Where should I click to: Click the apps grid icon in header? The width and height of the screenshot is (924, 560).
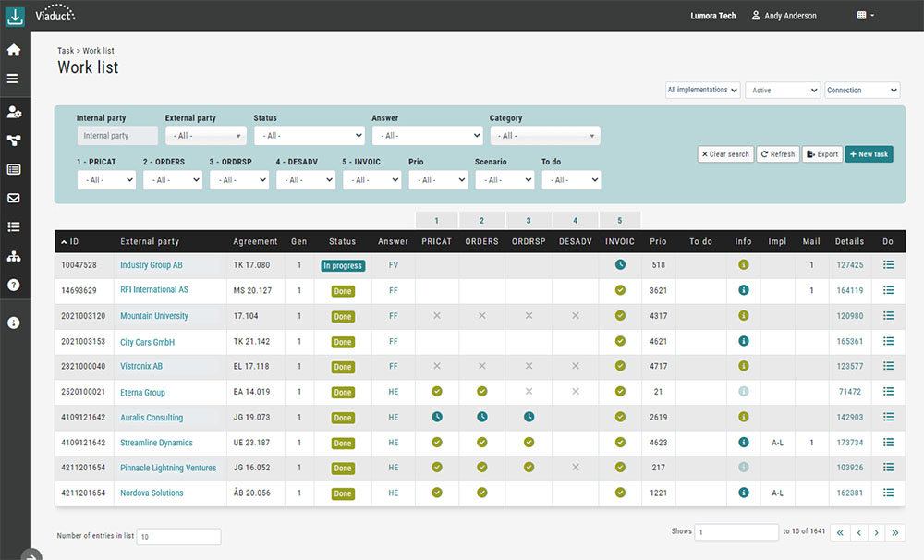coord(865,16)
